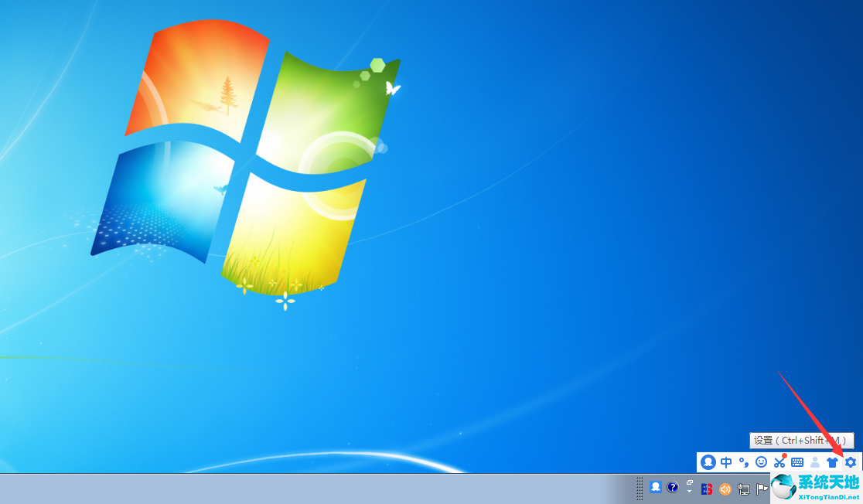Click the QQ input icon in the taskbar language bar

[656, 487]
